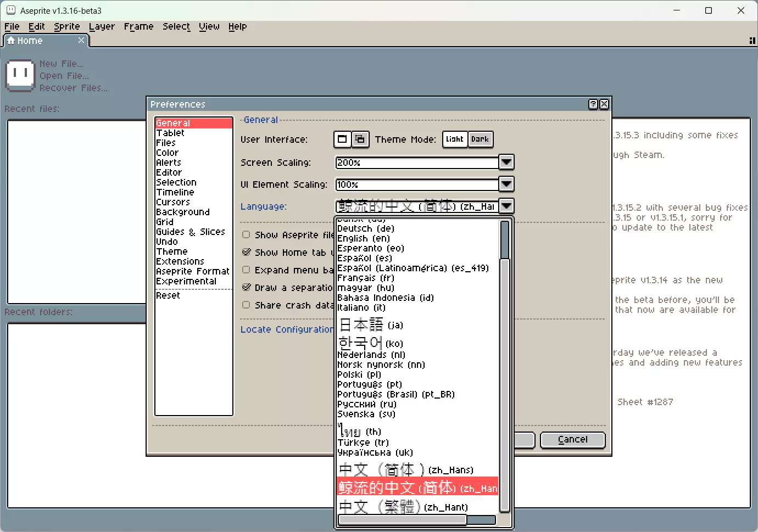Collapse the Language dropdown arrow
This screenshot has width=758, height=532.
pyautogui.click(x=506, y=206)
